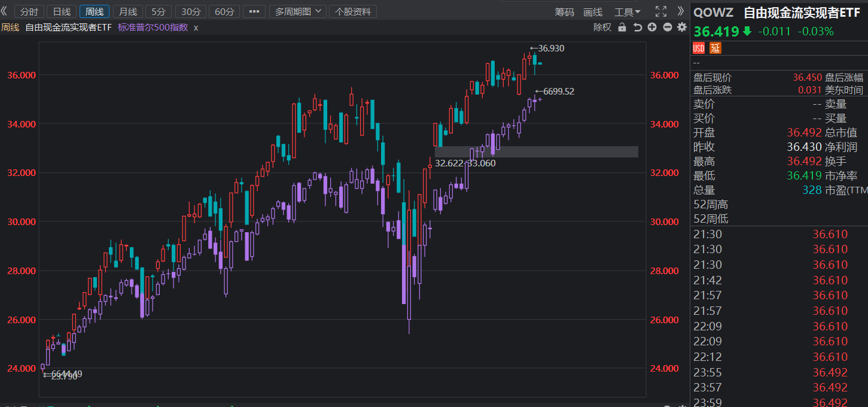The width and height of the screenshot is (868, 407).
Task: Click the 52周高 label
Action: point(711,205)
